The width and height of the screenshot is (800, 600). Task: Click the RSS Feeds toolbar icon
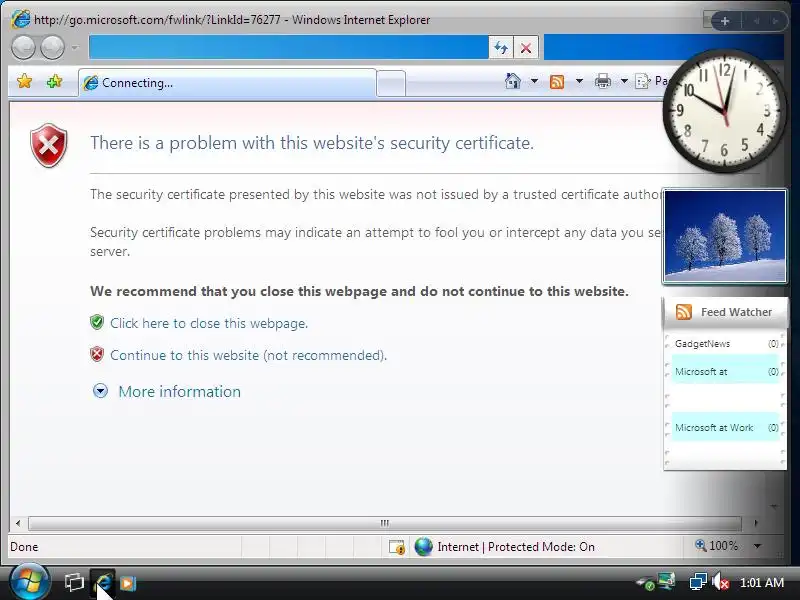click(557, 82)
